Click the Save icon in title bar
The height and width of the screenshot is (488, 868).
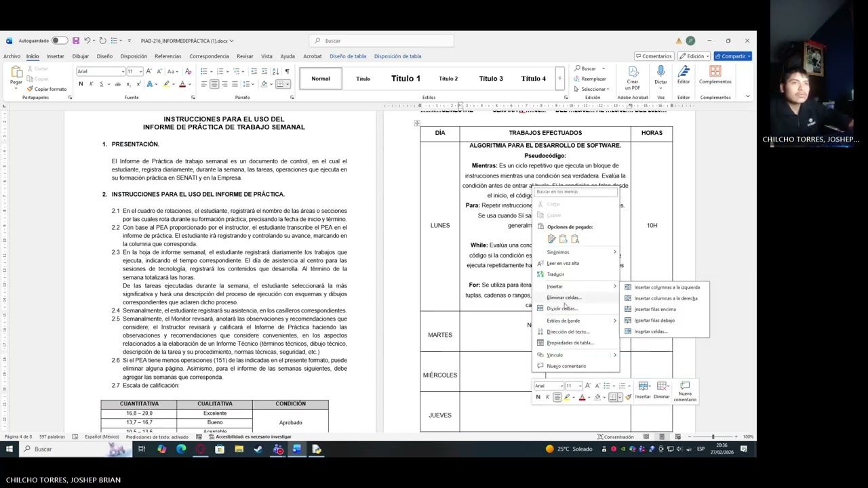point(76,41)
